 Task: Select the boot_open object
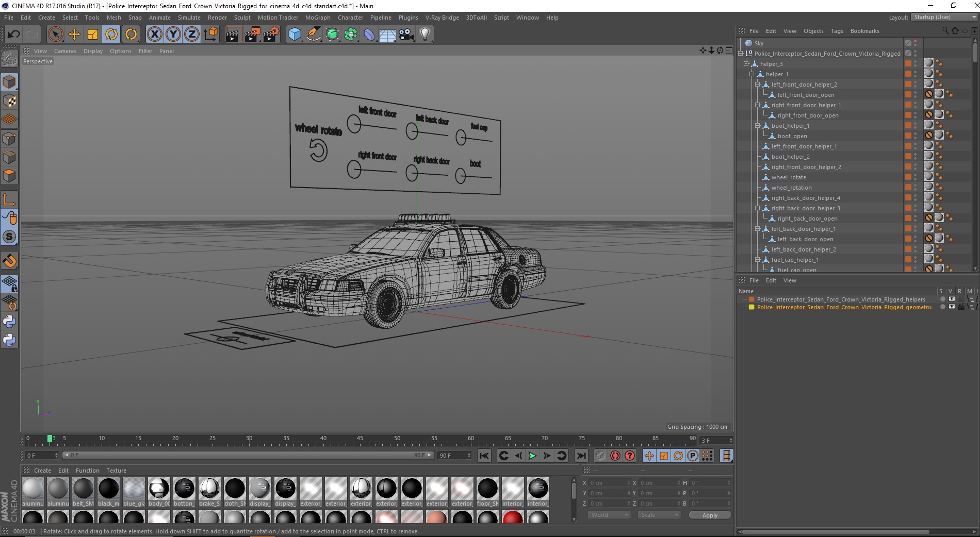point(792,136)
